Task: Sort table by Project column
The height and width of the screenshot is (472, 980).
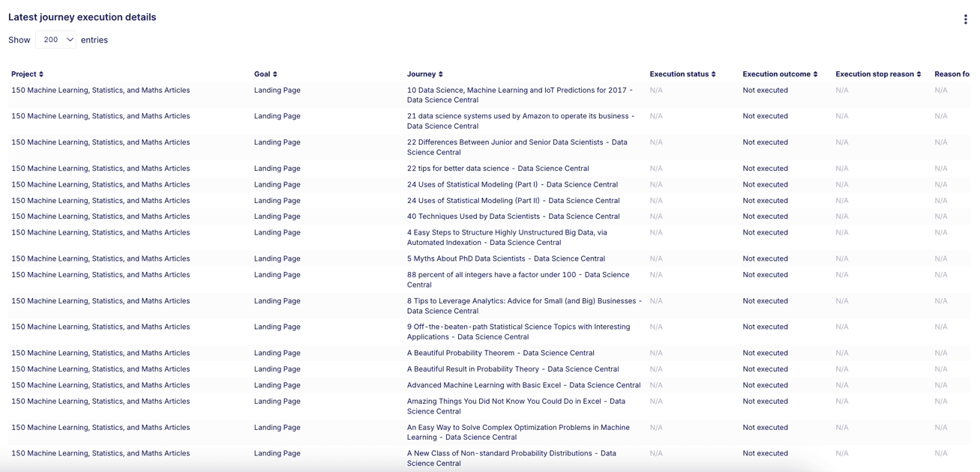Action: click(x=27, y=74)
